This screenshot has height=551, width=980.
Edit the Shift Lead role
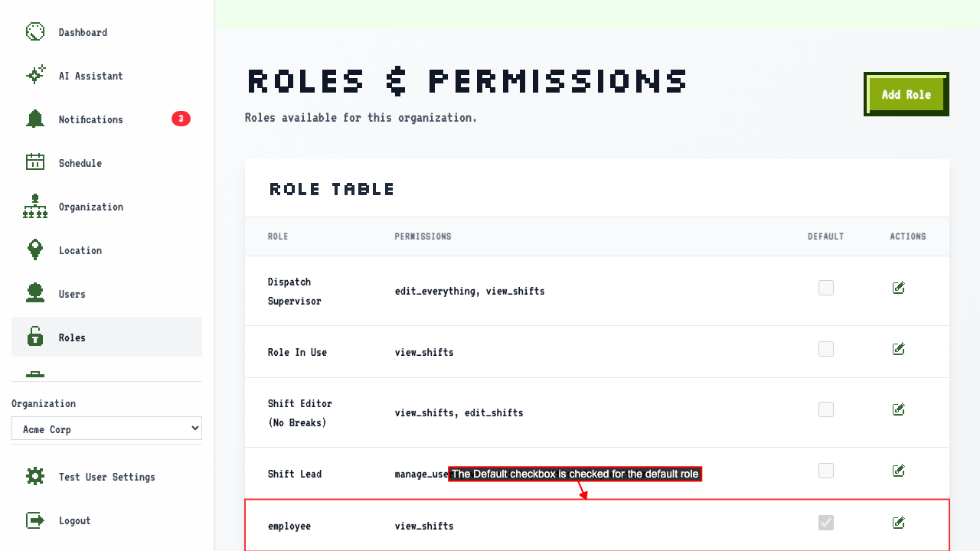click(x=899, y=471)
